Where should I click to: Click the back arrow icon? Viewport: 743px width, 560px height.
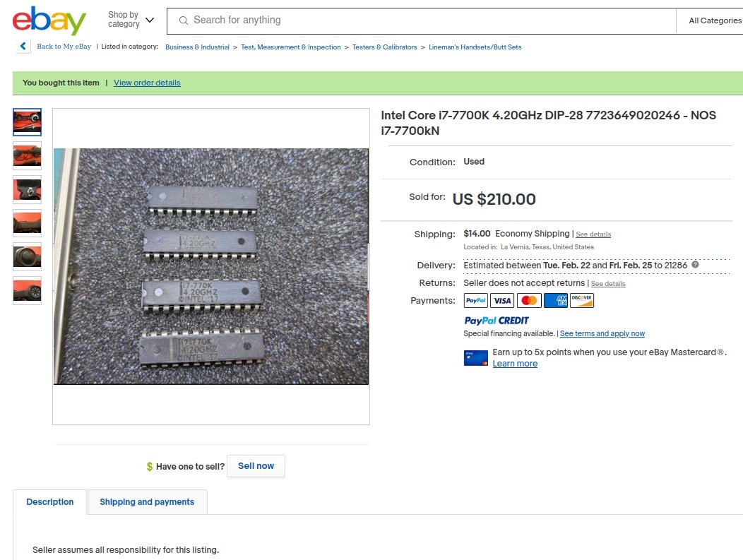tap(23, 47)
